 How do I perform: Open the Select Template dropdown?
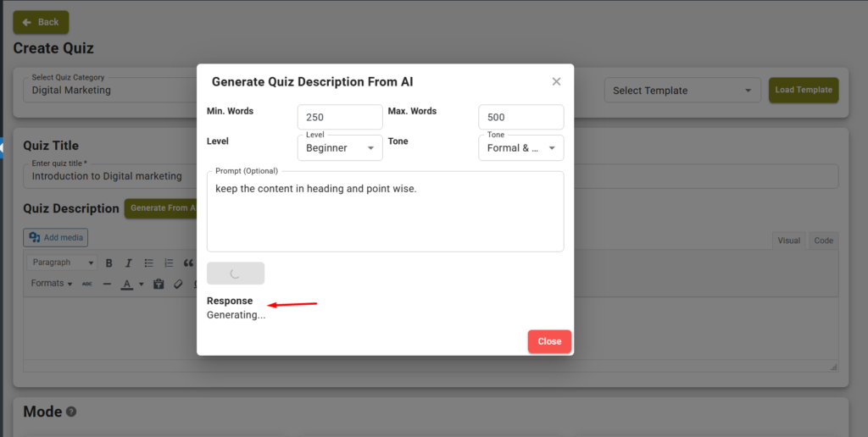pos(682,90)
